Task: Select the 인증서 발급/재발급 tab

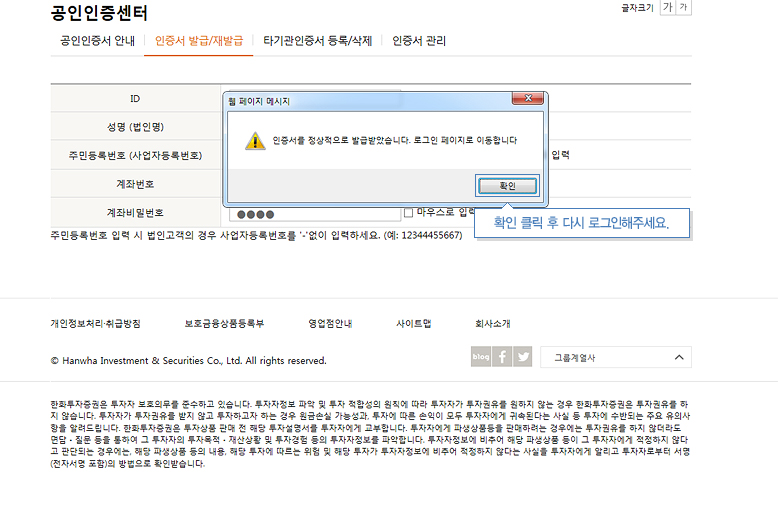Action: pyautogui.click(x=199, y=41)
